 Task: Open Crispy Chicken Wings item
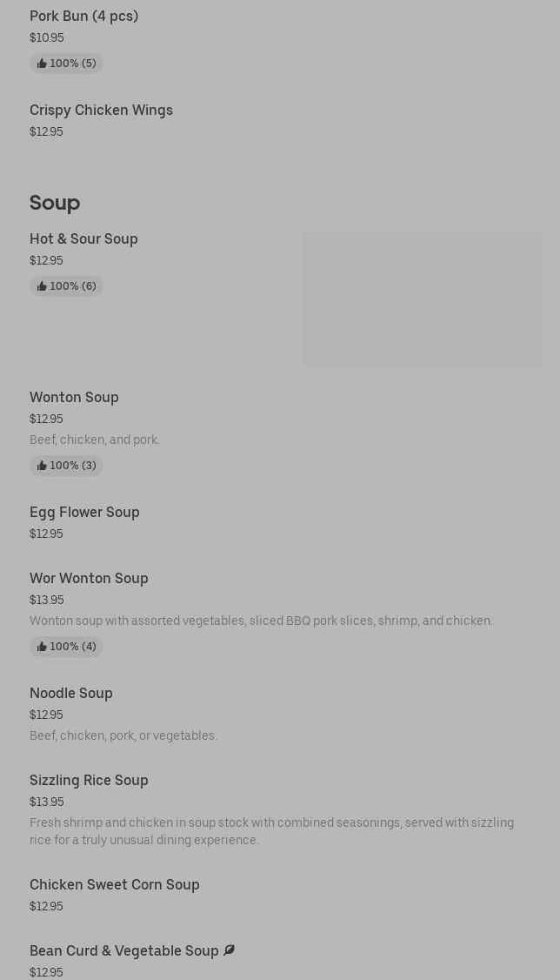[101, 110]
